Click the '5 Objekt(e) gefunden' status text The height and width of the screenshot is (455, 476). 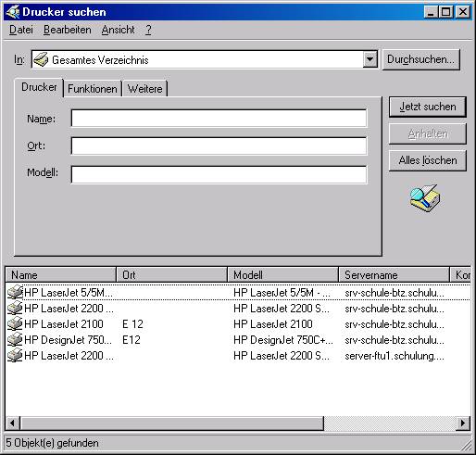[x=52, y=443]
